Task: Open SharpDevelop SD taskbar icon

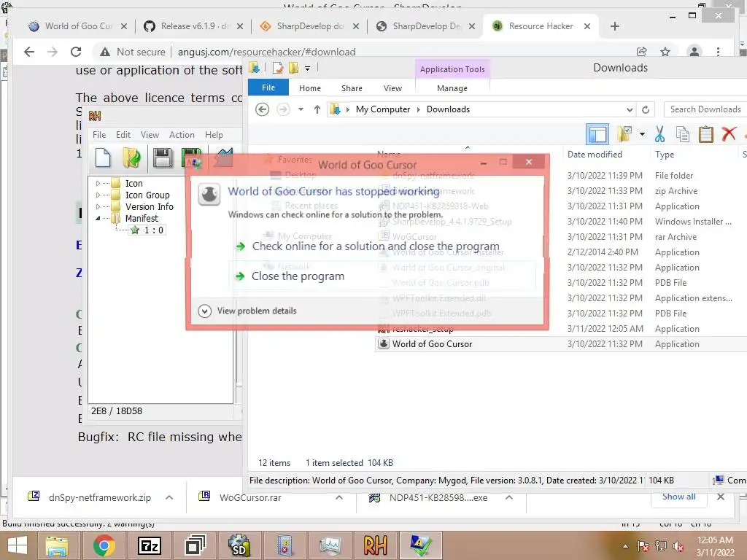Action: click(x=239, y=545)
